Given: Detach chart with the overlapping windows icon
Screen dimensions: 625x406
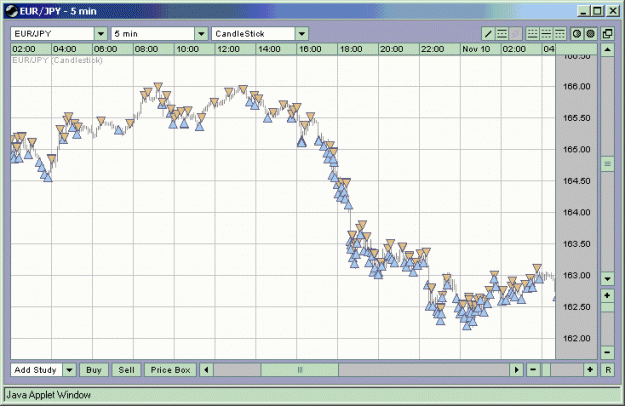Looking at the screenshot, I should click(x=607, y=34).
